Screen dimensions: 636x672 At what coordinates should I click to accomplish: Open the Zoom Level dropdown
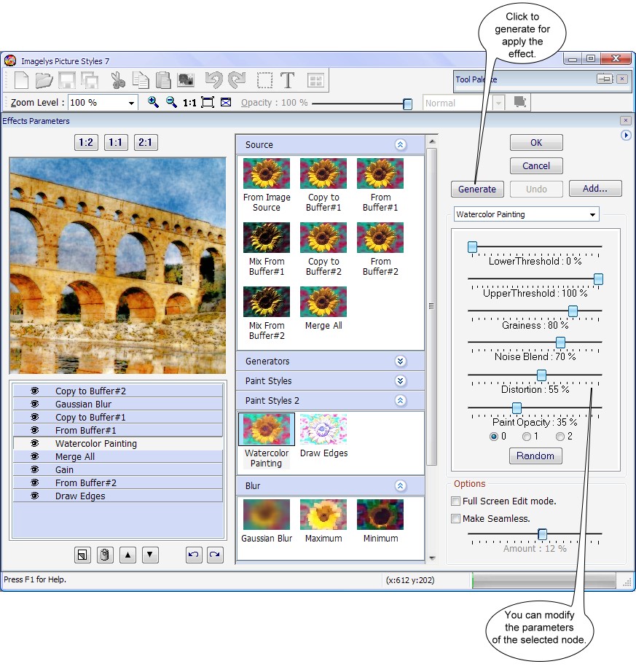pos(131,103)
